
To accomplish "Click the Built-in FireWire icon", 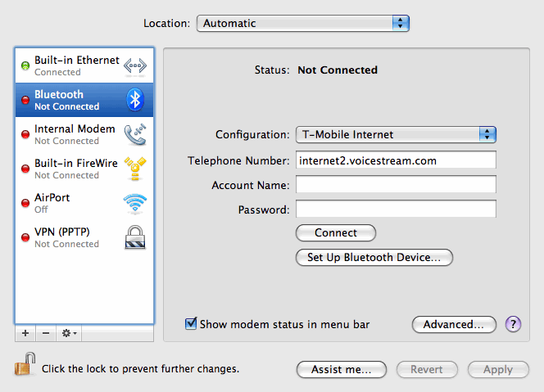I will point(134,169).
